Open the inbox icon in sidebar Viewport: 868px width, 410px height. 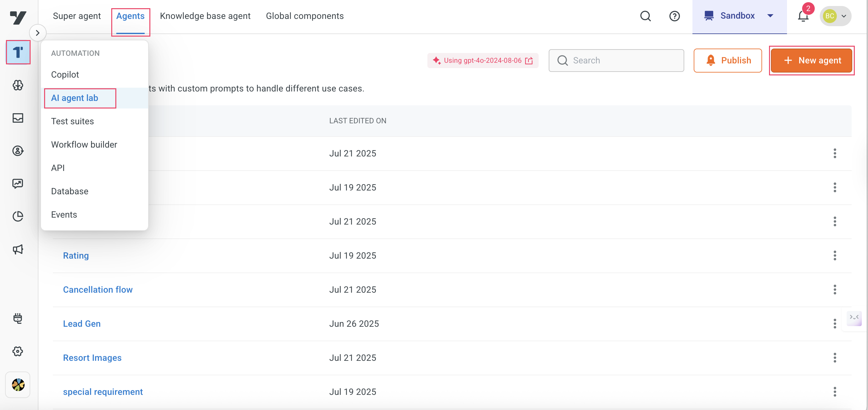click(18, 118)
